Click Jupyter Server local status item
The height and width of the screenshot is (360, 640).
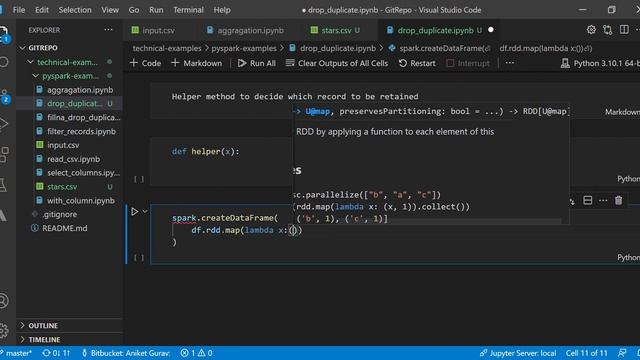(518, 353)
